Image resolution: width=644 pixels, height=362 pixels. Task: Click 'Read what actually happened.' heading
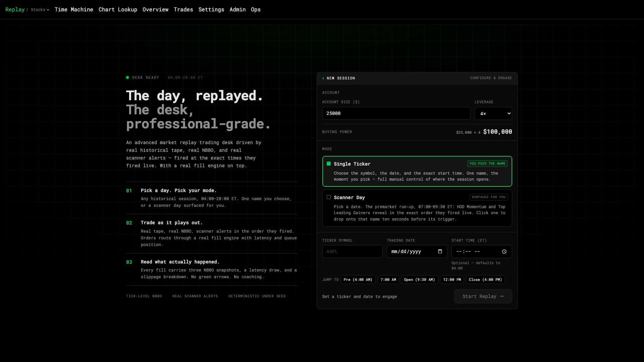click(x=180, y=262)
